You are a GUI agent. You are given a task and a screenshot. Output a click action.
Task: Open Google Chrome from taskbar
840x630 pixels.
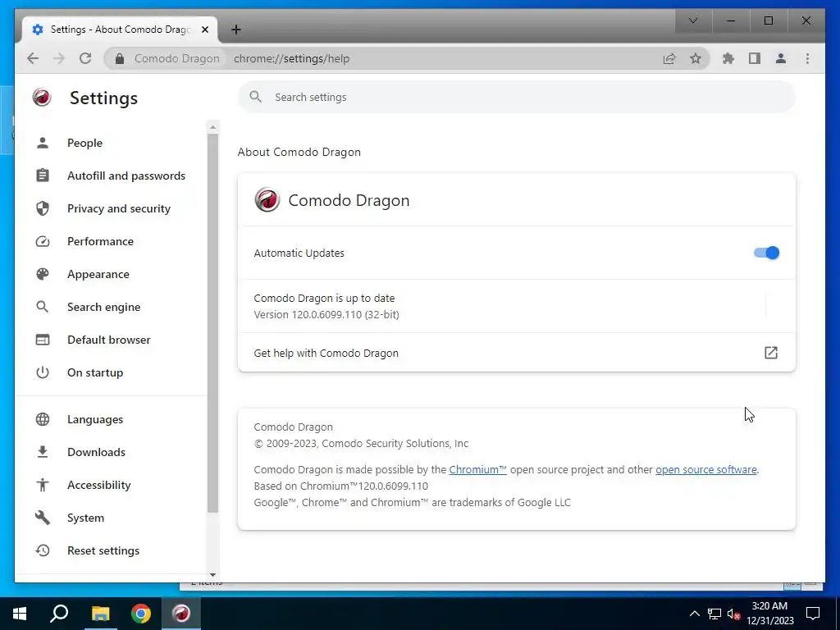point(141,614)
